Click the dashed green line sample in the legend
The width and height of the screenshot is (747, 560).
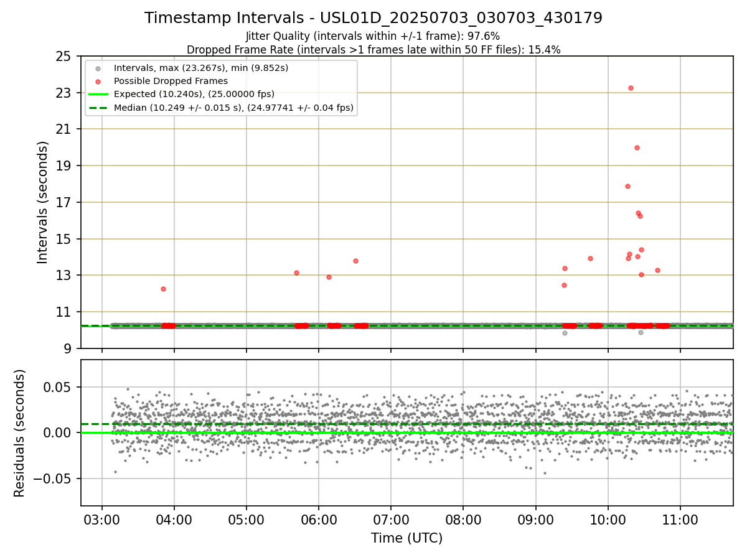pyautogui.click(x=98, y=108)
